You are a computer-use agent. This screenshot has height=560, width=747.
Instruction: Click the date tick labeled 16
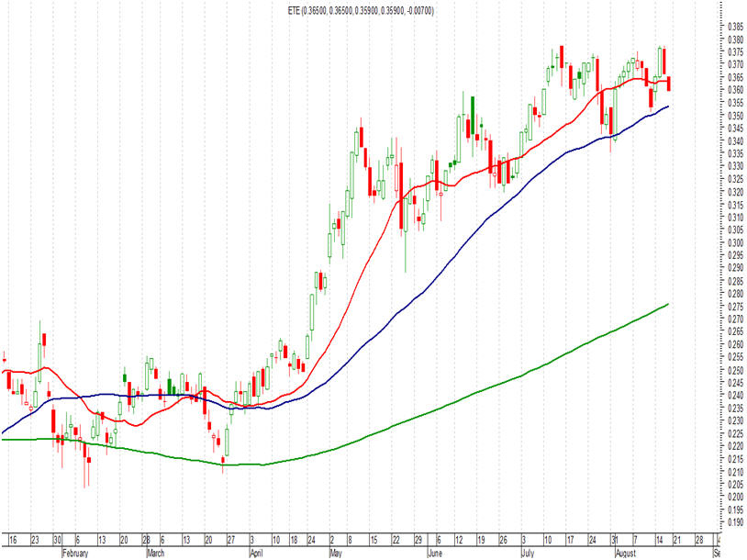[x=13, y=541]
